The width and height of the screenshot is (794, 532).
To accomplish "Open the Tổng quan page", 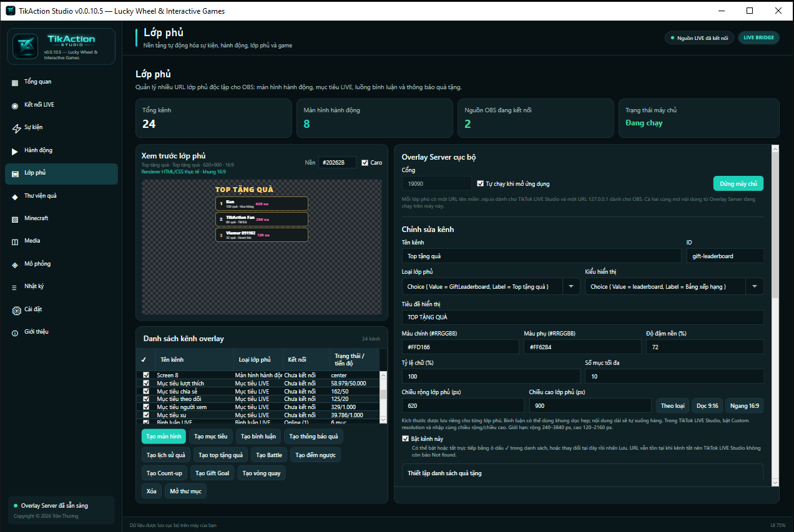I will point(61,82).
